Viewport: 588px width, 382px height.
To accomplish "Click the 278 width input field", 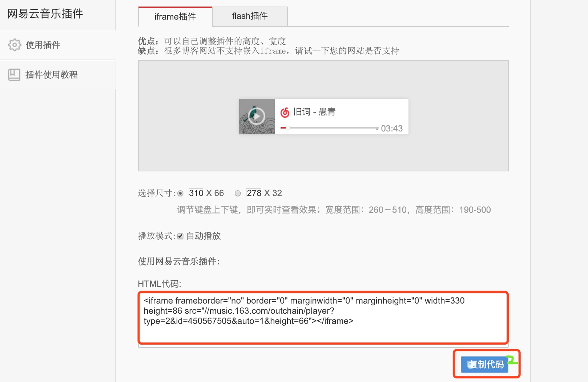I will click(x=254, y=193).
